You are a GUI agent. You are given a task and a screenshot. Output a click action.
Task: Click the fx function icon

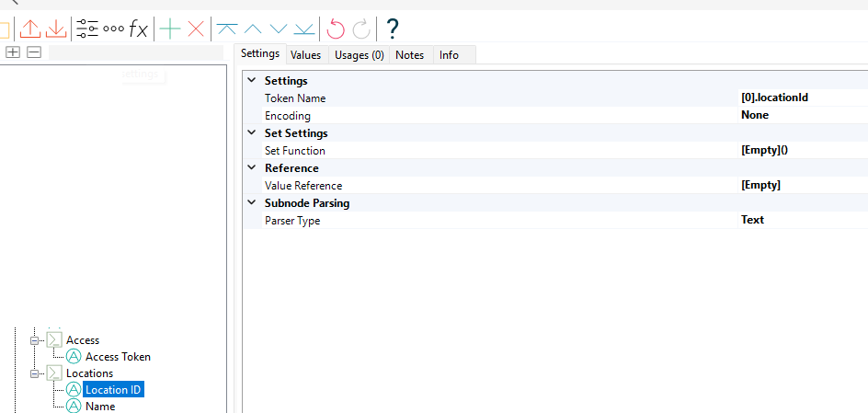coord(138,29)
